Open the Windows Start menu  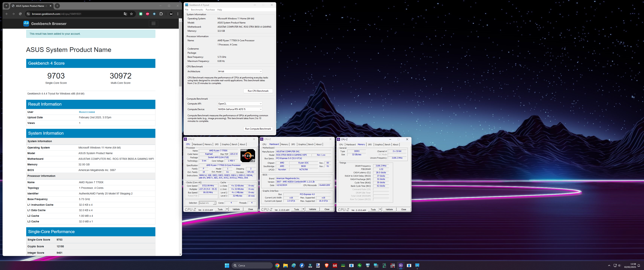pos(227,265)
